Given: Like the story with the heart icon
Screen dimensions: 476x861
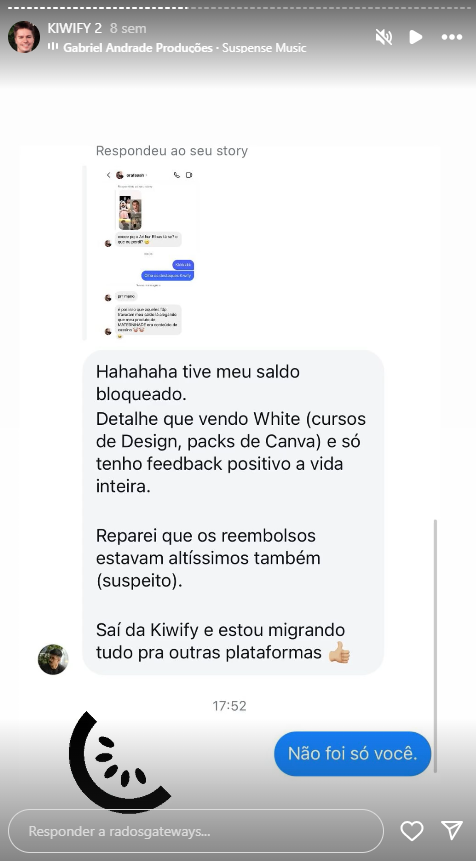Looking at the screenshot, I should 412,831.
